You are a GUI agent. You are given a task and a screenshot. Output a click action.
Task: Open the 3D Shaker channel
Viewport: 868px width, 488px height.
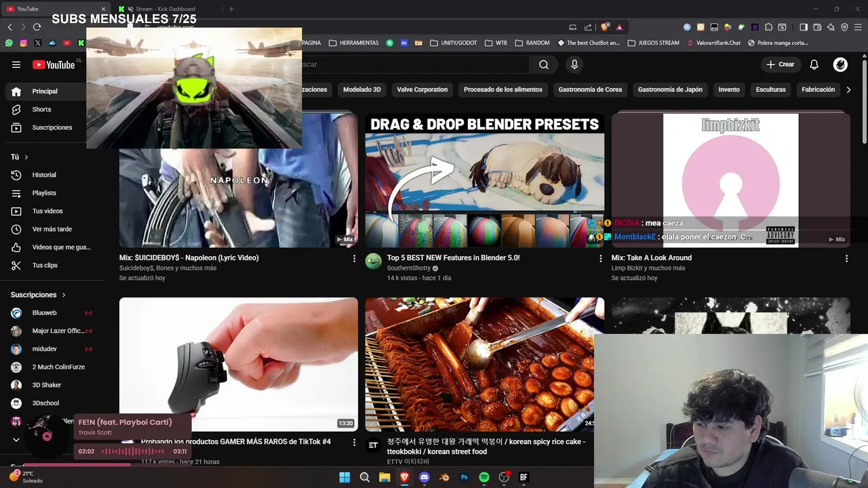[x=47, y=385]
